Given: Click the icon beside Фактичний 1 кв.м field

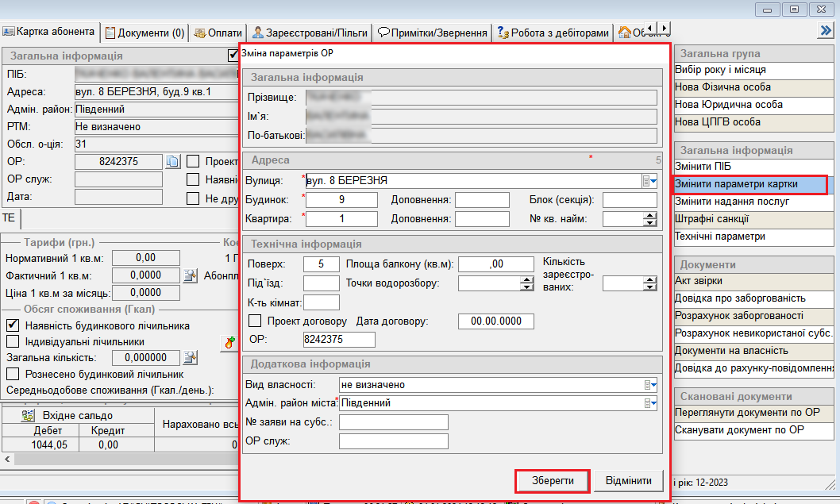Looking at the screenshot, I should pyautogui.click(x=190, y=275).
